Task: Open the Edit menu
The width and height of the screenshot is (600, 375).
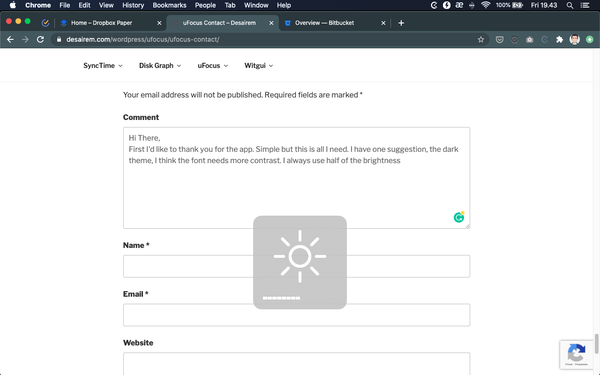Action: point(84,5)
